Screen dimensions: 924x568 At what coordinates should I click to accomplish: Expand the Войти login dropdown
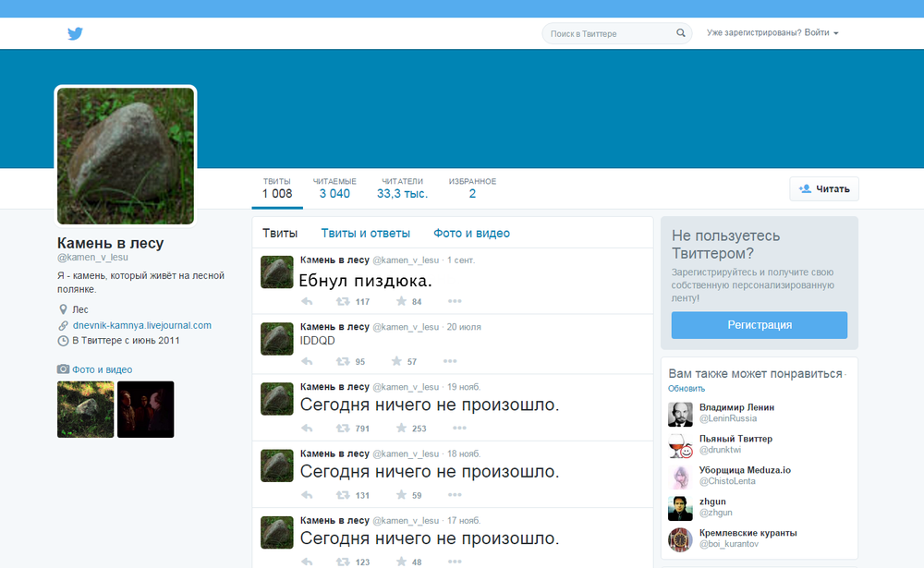point(821,33)
